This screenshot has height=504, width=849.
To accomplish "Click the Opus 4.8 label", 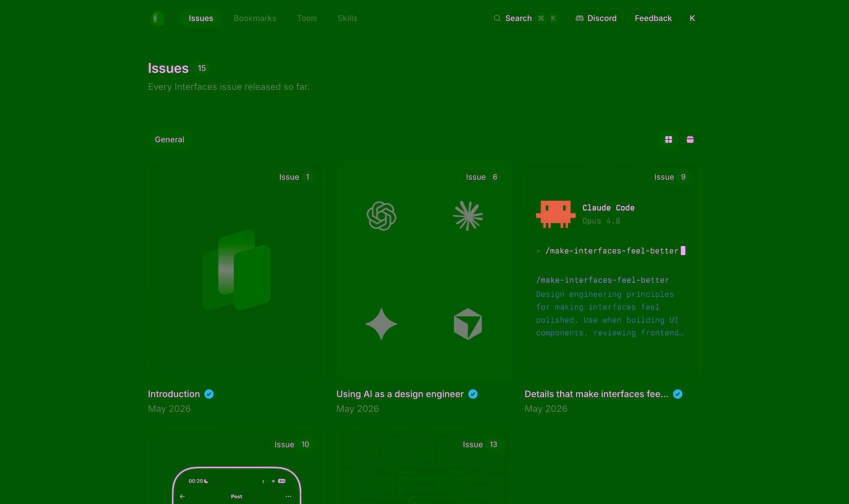I will pyautogui.click(x=601, y=221).
